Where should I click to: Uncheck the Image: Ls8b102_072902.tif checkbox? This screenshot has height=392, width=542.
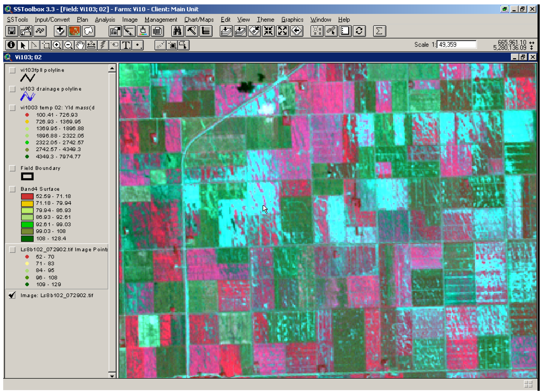(12, 296)
